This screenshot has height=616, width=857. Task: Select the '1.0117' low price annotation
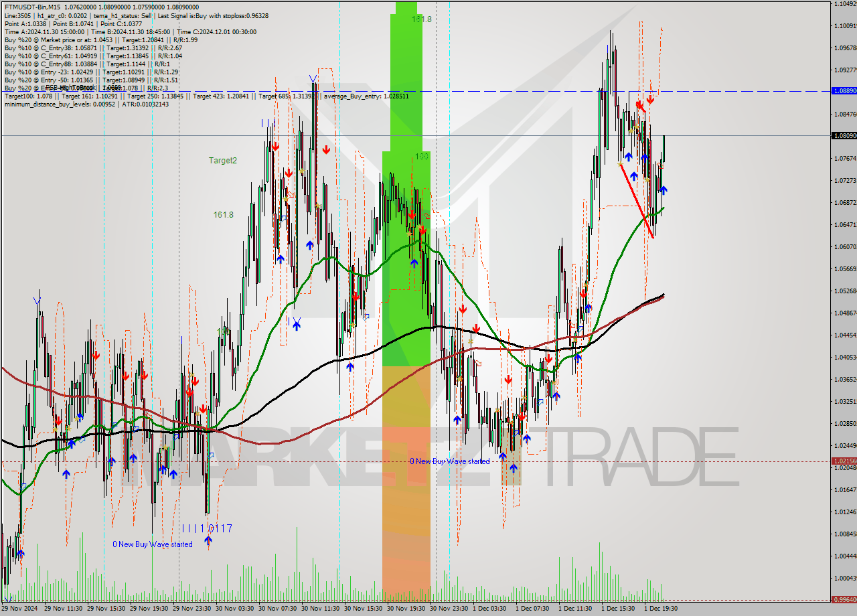point(216,528)
